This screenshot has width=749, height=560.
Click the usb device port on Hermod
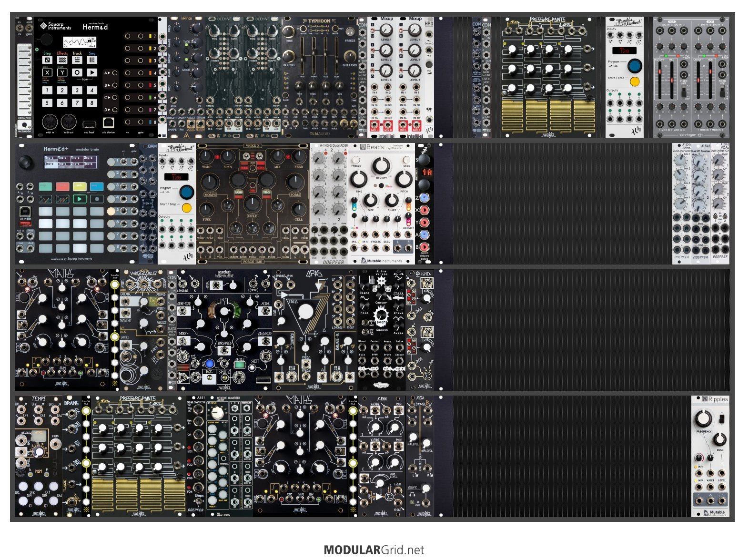(x=108, y=123)
